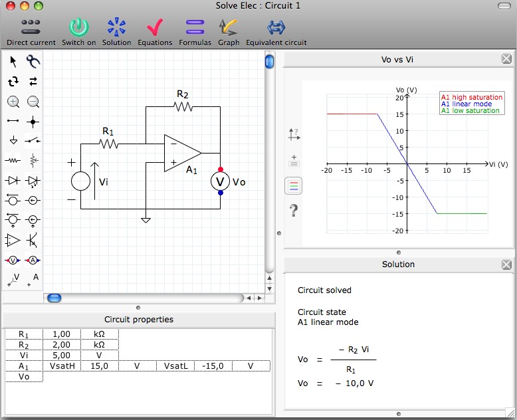This screenshot has height=420, width=517.
Task: Select the arrow pointer tool
Action: pos(13,62)
